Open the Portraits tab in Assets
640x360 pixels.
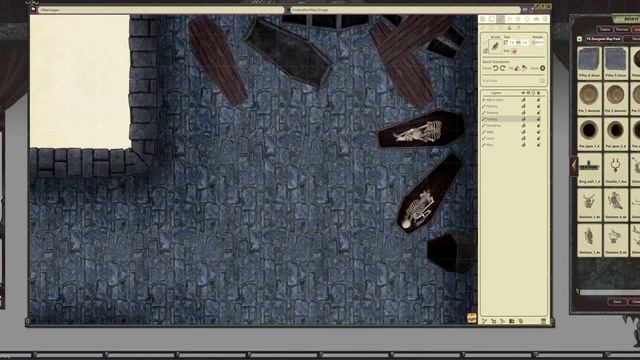[x=622, y=29]
